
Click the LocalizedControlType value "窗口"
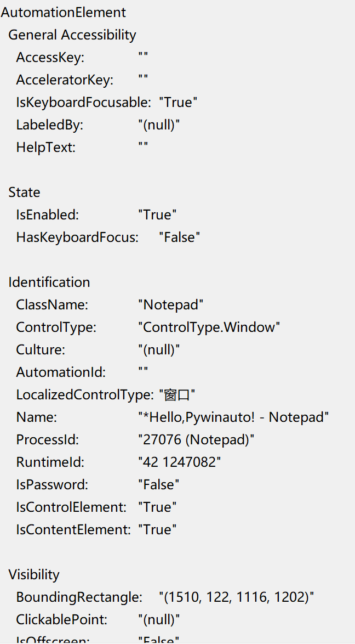point(177,395)
